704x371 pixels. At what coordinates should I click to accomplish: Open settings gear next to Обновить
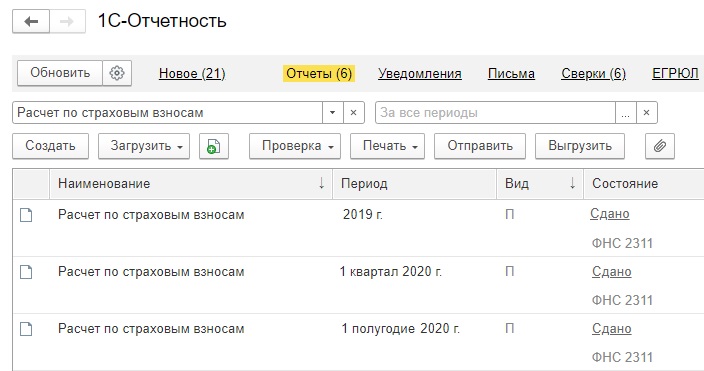pos(117,73)
